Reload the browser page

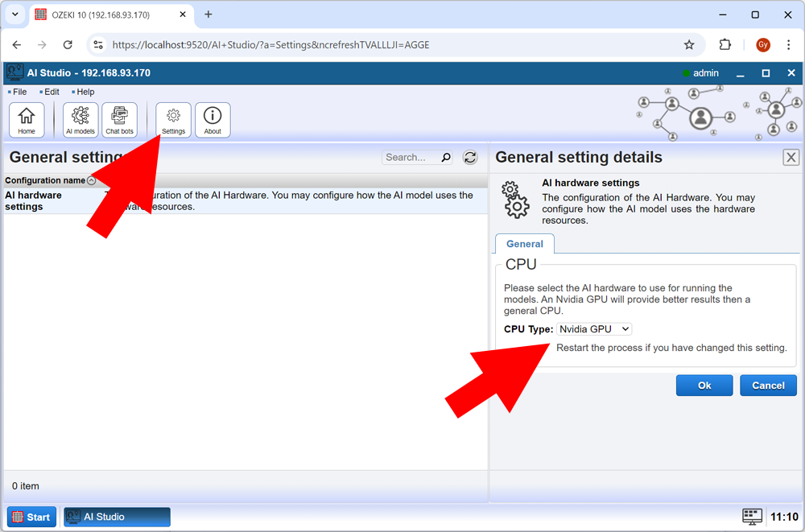68,45
